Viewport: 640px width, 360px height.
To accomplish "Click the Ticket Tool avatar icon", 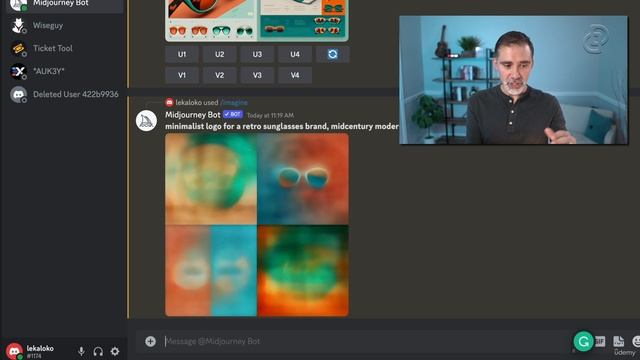I will click(18, 49).
